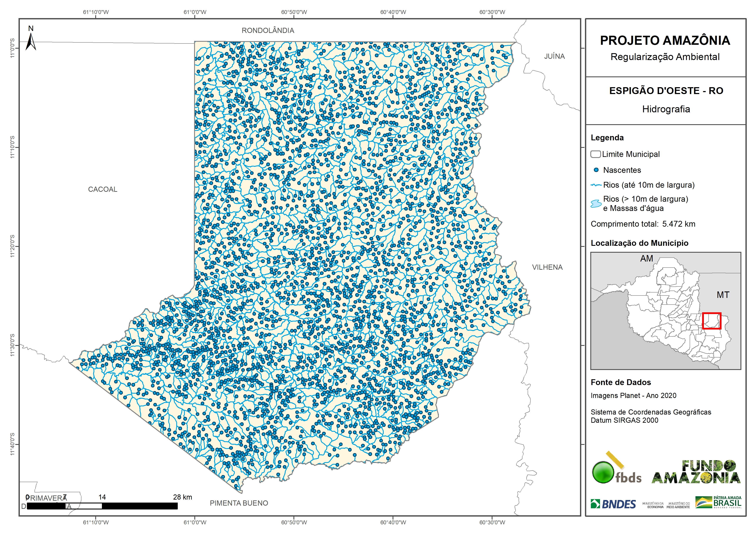Click the red square on the locator map

712,321
